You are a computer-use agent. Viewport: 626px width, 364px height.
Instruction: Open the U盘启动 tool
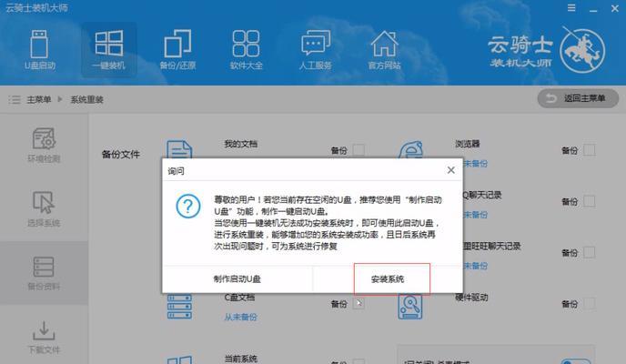pyautogui.click(x=39, y=50)
